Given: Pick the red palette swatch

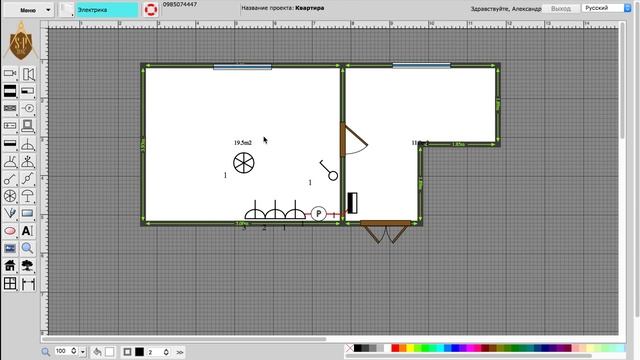Looking at the screenshot, I should [395, 348].
